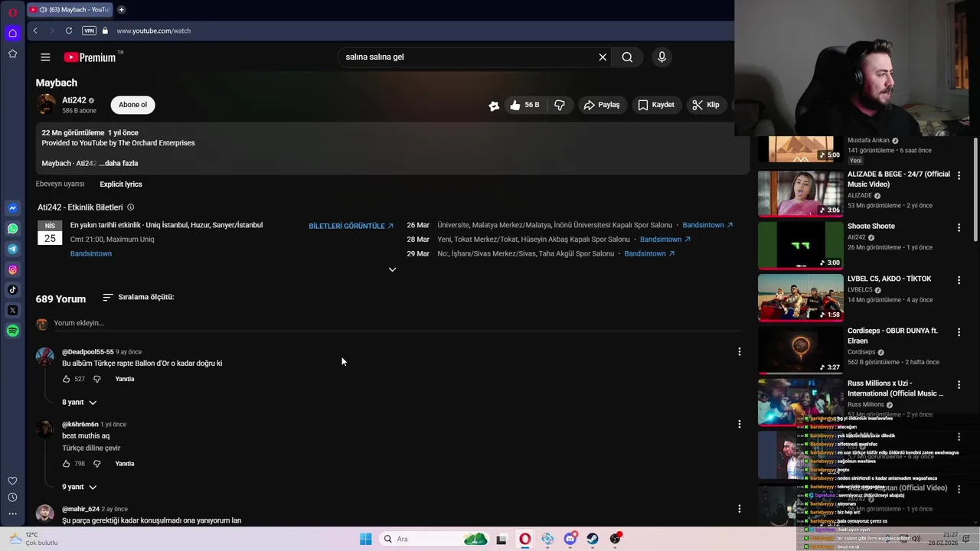Viewport: 980px width, 551px height.
Task: Open more options for Russ Millions x Uzi video
Action: tap(959, 385)
